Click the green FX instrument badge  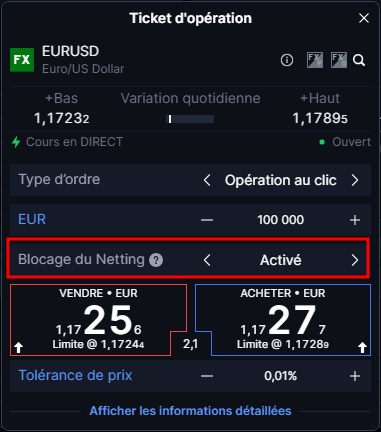coord(22,60)
